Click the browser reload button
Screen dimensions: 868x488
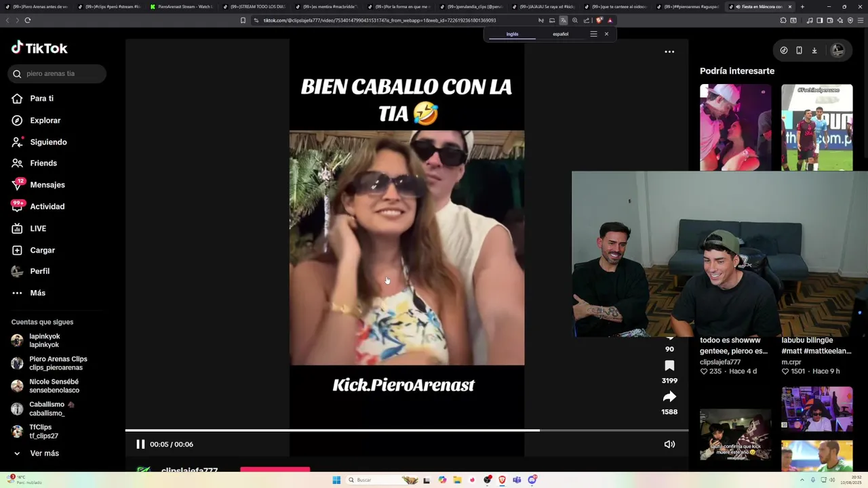27,20
